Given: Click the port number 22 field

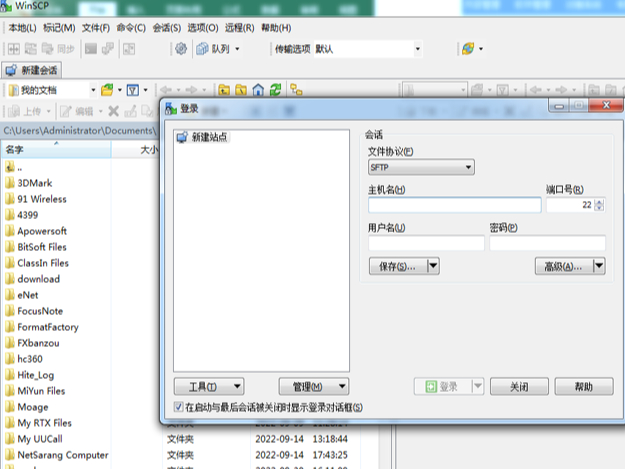Looking at the screenshot, I should tap(570, 205).
